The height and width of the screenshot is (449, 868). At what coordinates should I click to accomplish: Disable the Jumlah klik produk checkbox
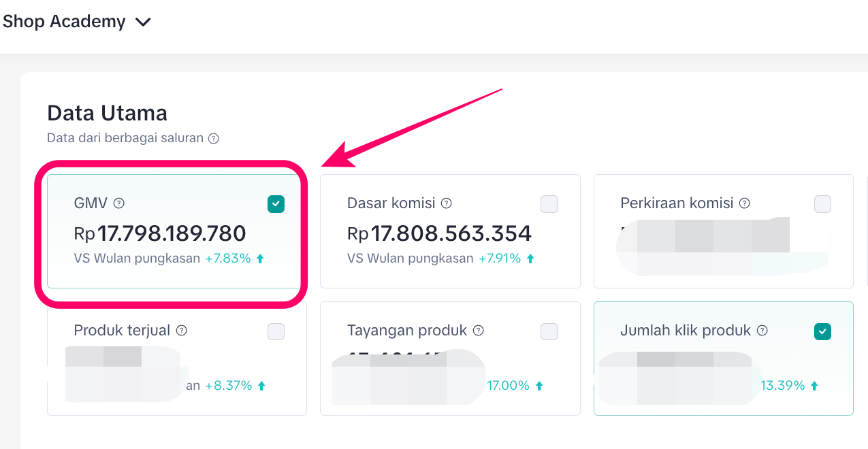tap(822, 331)
